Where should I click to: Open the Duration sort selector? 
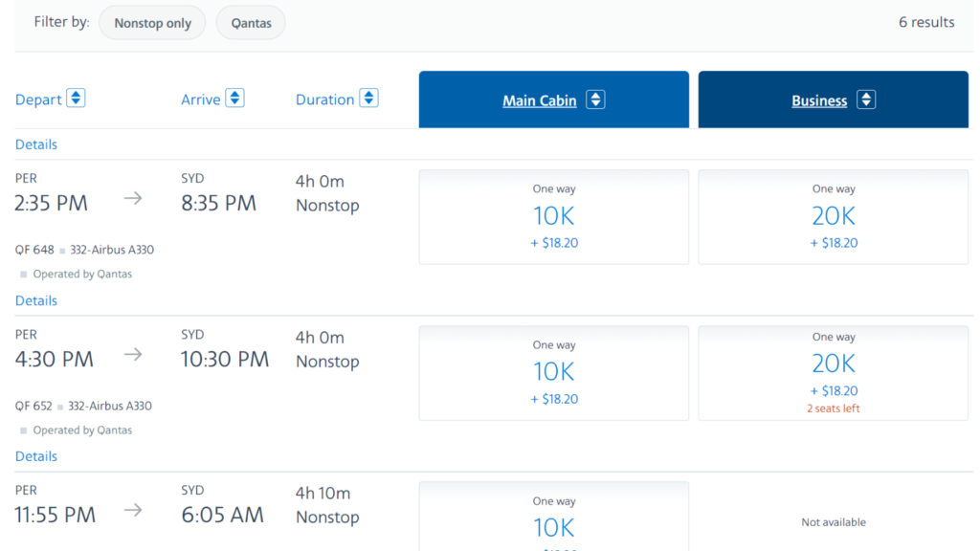point(369,98)
